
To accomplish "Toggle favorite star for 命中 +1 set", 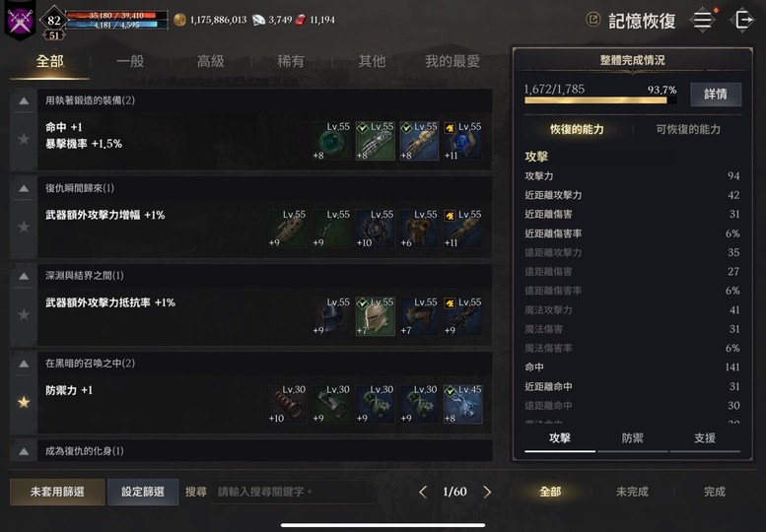I will click(24, 139).
